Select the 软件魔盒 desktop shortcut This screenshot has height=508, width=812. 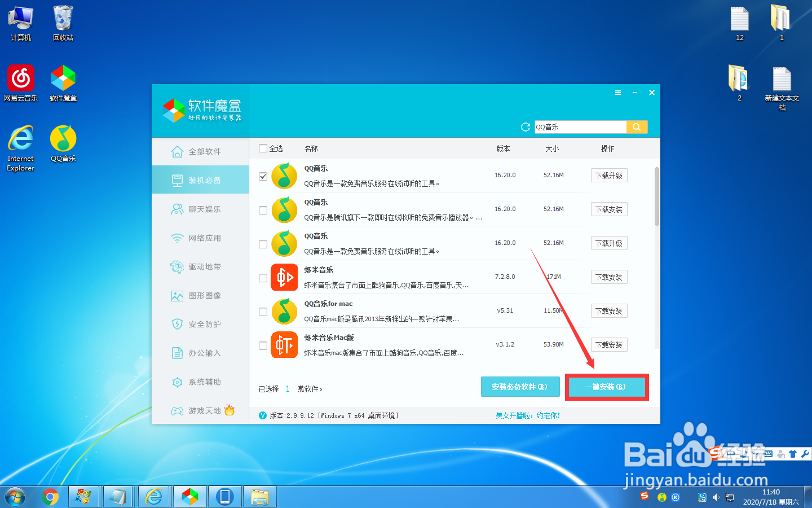(63, 83)
